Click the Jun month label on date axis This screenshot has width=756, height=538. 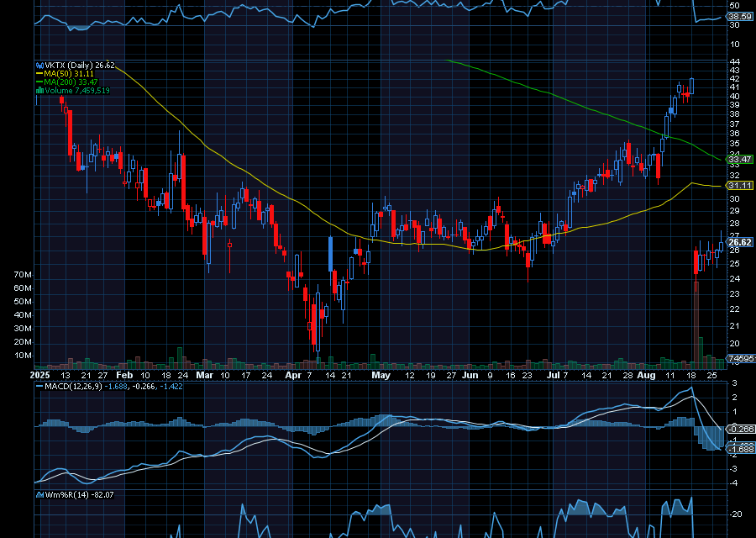point(470,376)
